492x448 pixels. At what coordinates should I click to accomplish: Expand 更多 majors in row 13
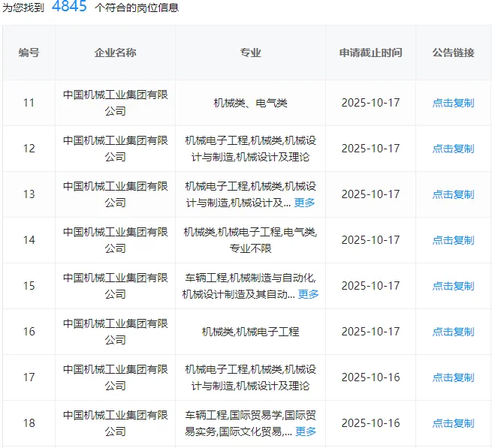[x=304, y=203]
